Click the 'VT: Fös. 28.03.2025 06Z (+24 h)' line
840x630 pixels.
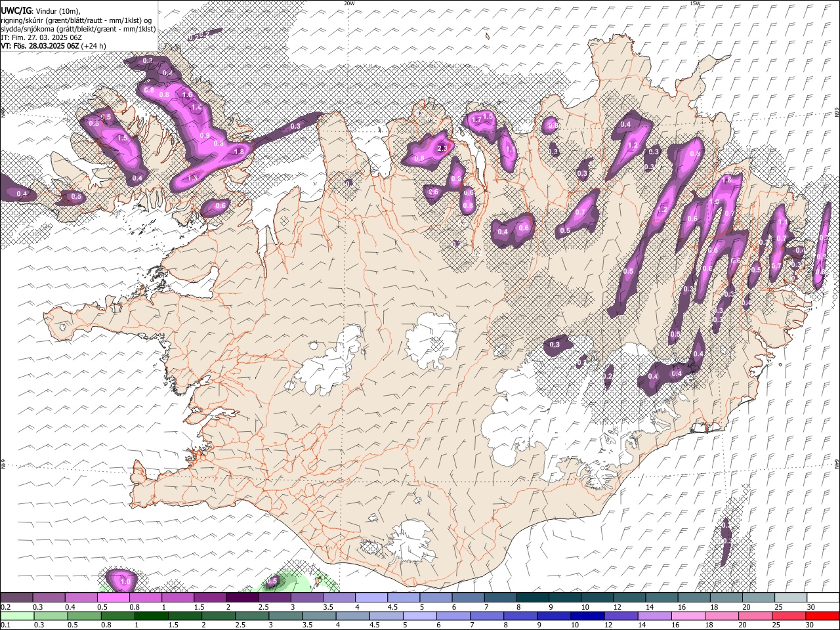click(x=53, y=46)
